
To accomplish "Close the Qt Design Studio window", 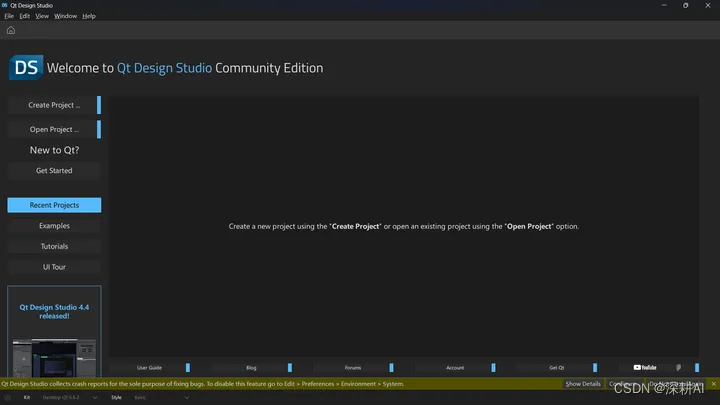I will tap(708, 6).
